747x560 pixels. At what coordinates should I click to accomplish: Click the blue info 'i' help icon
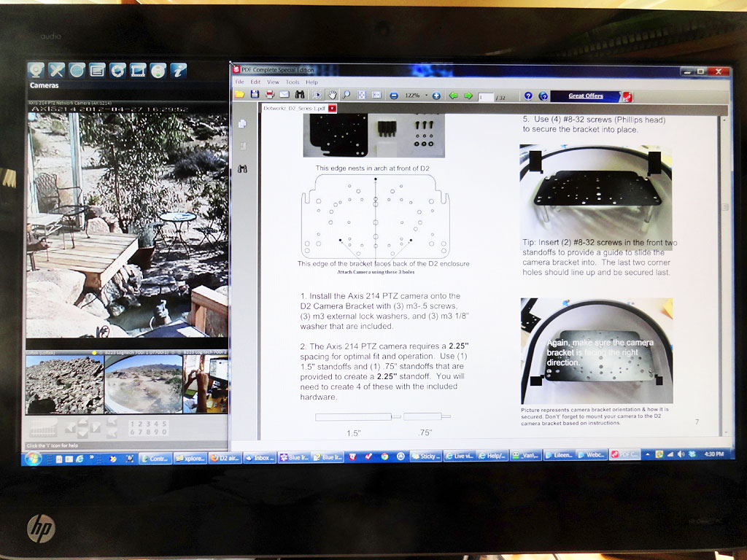pos(179,70)
